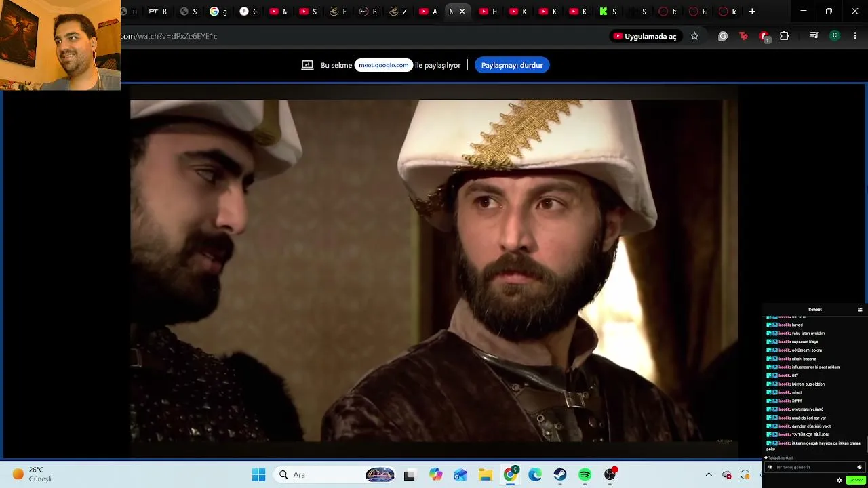Show hidden system tray icons
This screenshot has width=868, height=488.
coord(709,475)
